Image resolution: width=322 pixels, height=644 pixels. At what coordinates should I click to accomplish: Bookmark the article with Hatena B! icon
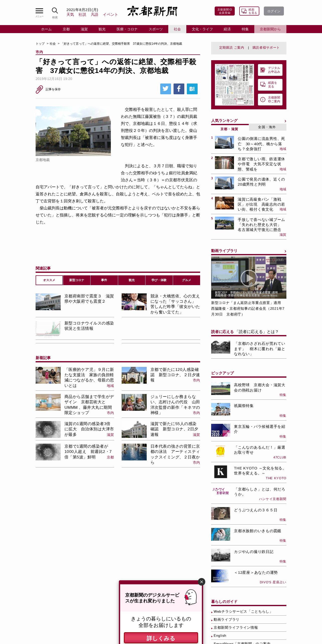(192, 89)
